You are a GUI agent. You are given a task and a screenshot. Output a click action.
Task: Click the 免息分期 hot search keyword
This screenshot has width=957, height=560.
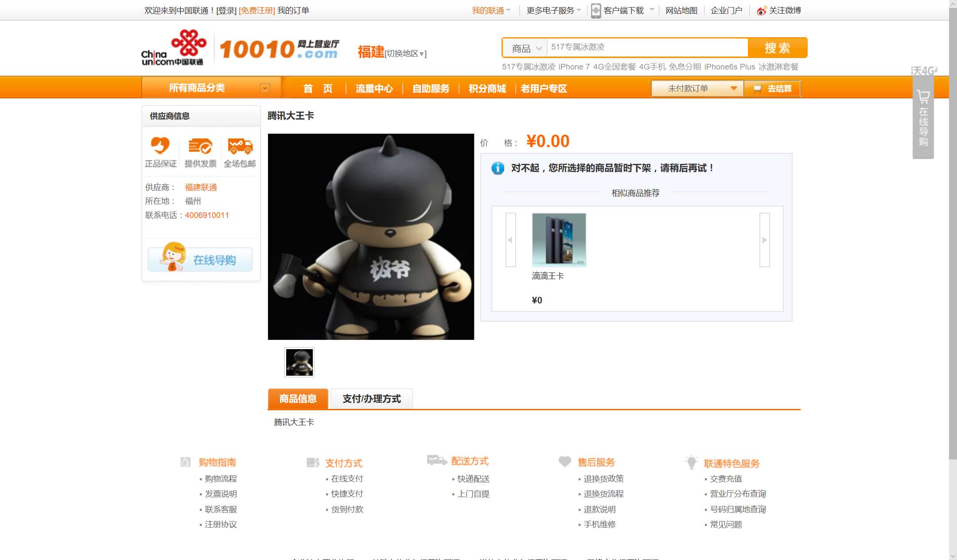[685, 67]
